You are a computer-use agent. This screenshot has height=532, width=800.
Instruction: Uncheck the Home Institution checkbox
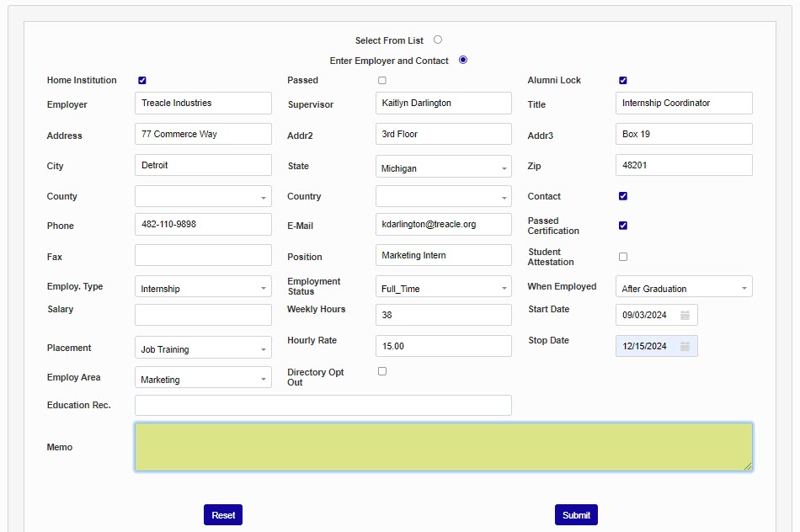pos(142,81)
